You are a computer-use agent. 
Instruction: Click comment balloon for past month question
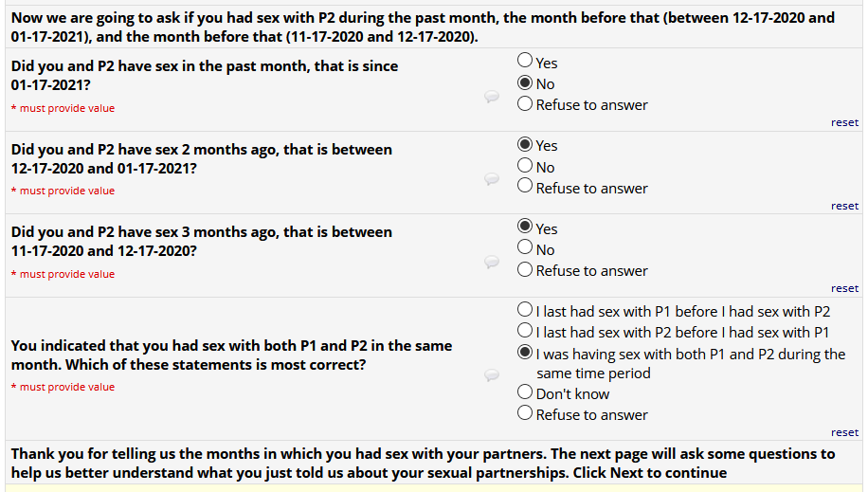coord(492,97)
